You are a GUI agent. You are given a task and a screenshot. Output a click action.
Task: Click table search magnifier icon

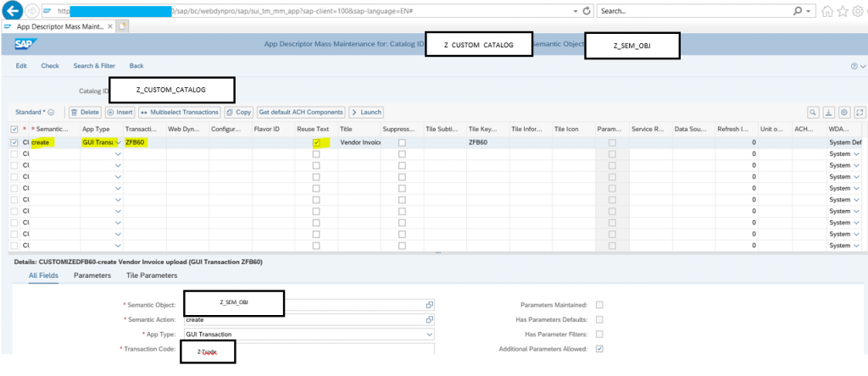(813, 113)
